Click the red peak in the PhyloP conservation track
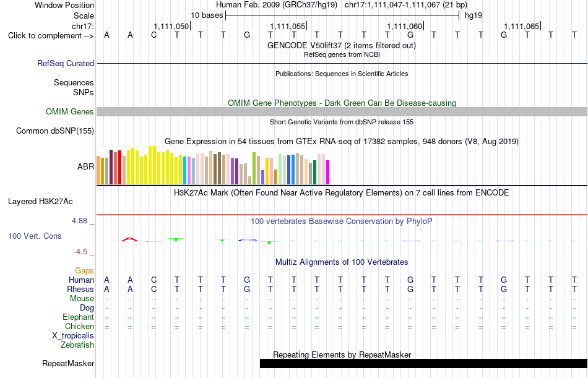Image resolution: width=588 pixels, height=378 pixels. (130, 239)
